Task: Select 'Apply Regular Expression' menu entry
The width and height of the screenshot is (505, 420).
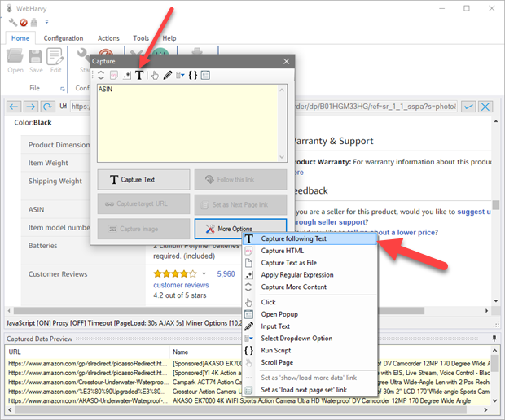Action: coord(296,275)
